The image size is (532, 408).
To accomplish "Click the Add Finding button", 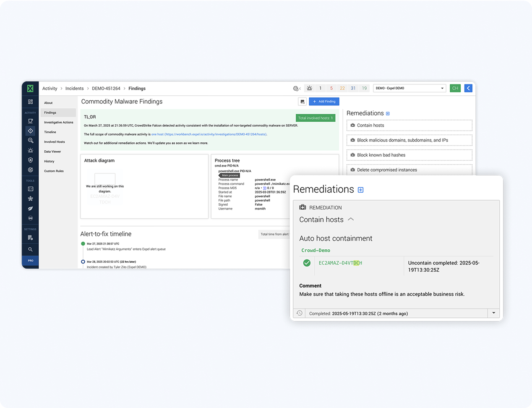I will 324,102.
